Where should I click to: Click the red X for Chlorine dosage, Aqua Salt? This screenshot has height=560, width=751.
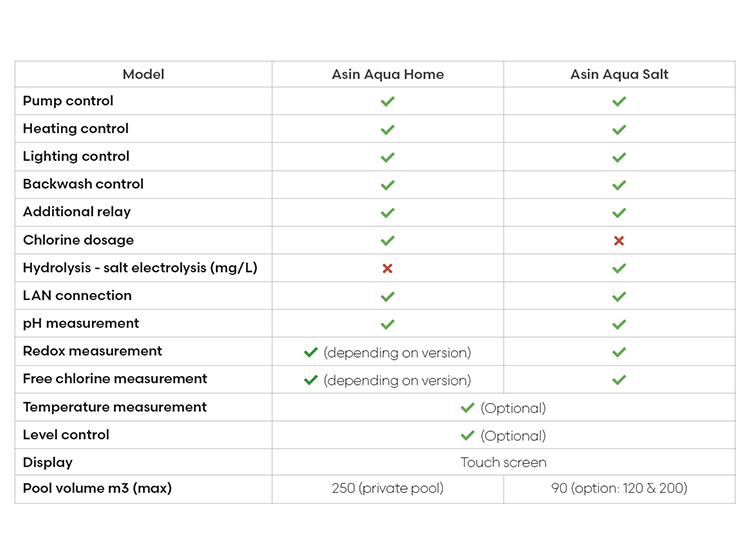pyautogui.click(x=619, y=240)
